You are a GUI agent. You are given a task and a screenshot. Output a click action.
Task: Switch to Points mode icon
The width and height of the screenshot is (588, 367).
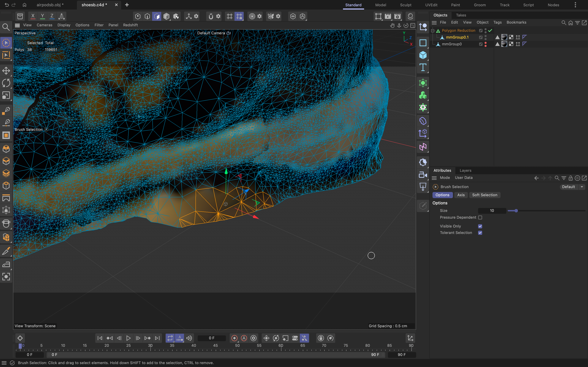point(137,16)
